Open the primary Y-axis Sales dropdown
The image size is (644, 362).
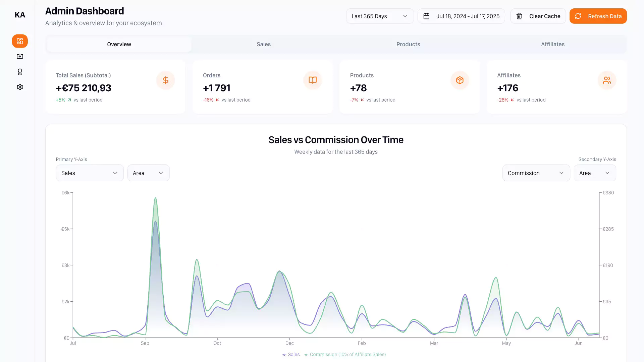(x=90, y=173)
